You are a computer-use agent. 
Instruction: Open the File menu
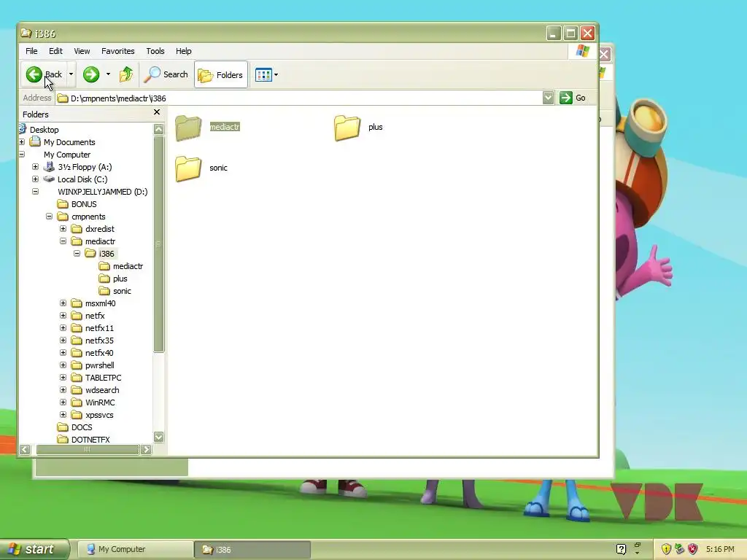coord(31,51)
